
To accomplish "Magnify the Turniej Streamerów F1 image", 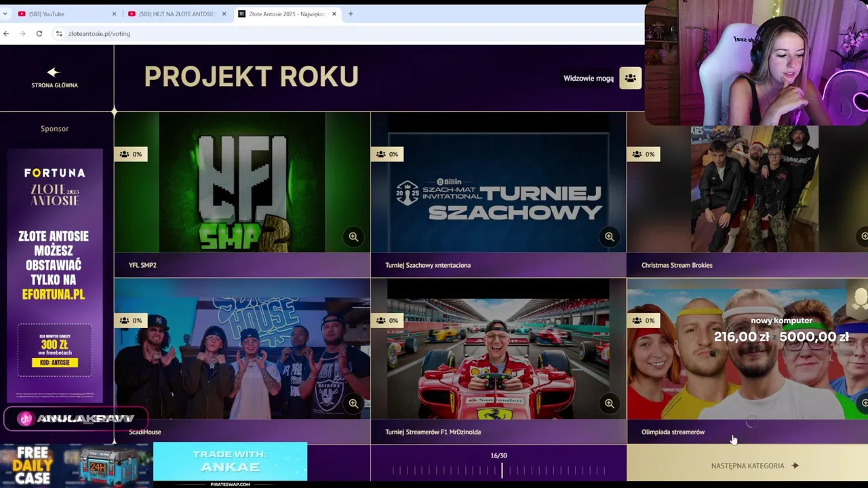I will point(610,403).
